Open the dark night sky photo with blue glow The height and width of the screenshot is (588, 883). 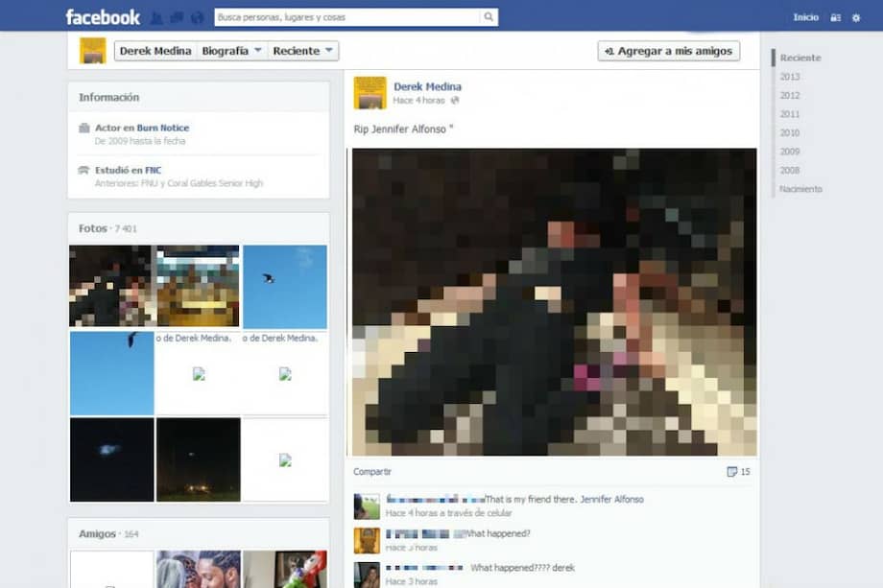click(112, 459)
